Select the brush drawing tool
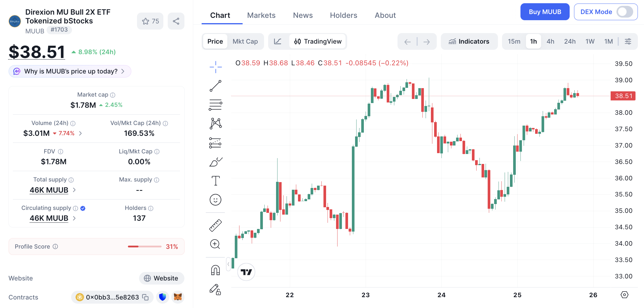Viewport: 644px width, 308px height. click(215, 162)
